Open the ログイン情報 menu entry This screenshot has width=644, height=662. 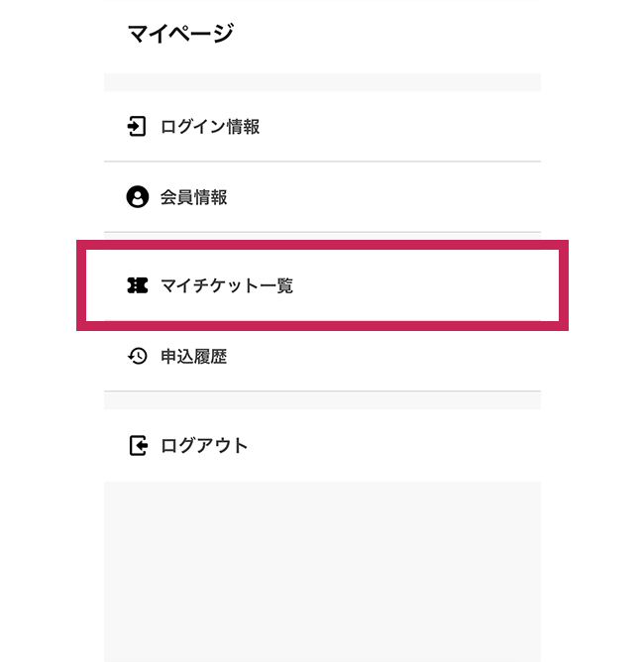coord(210,127)
